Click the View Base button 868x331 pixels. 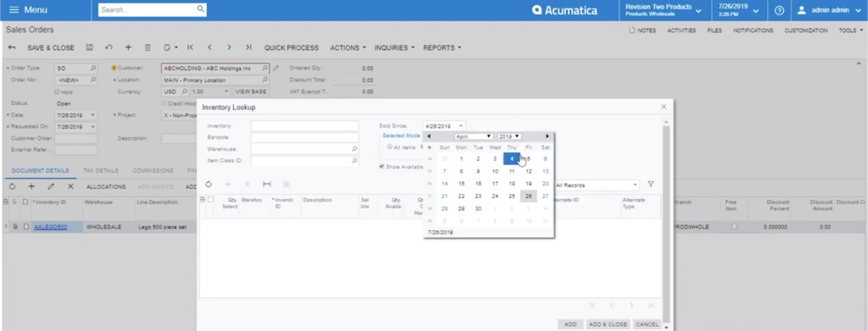click(x=251, y=91)
